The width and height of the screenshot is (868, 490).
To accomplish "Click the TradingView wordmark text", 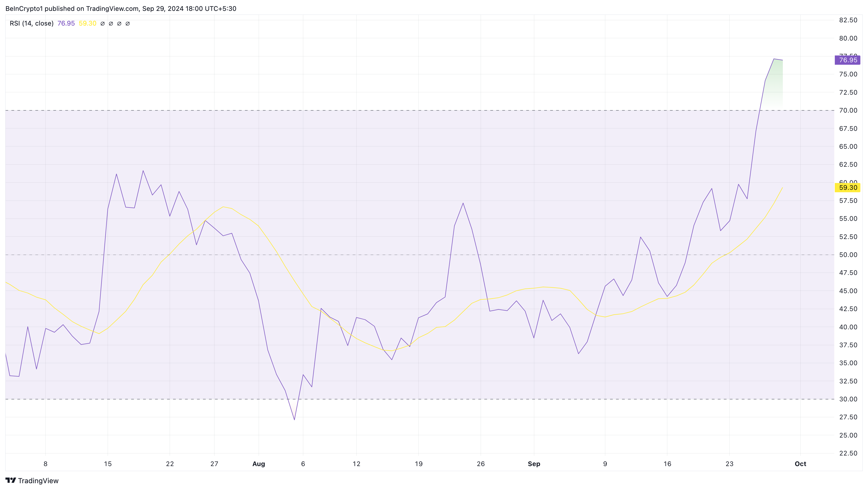I will click(x=38, y=480).
